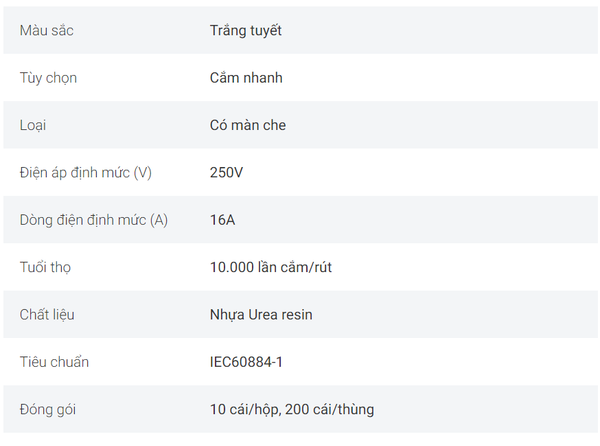The image size is (600, 446).
Task: Click the 'Dòng điện định mức (A)' label
Action: tap(94, 220)
